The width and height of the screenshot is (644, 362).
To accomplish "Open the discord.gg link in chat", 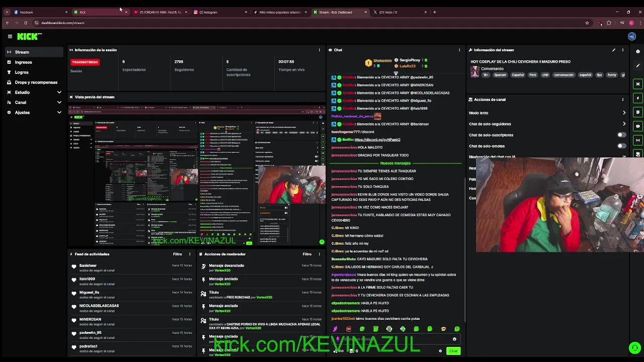I will [x=377, y=140].
